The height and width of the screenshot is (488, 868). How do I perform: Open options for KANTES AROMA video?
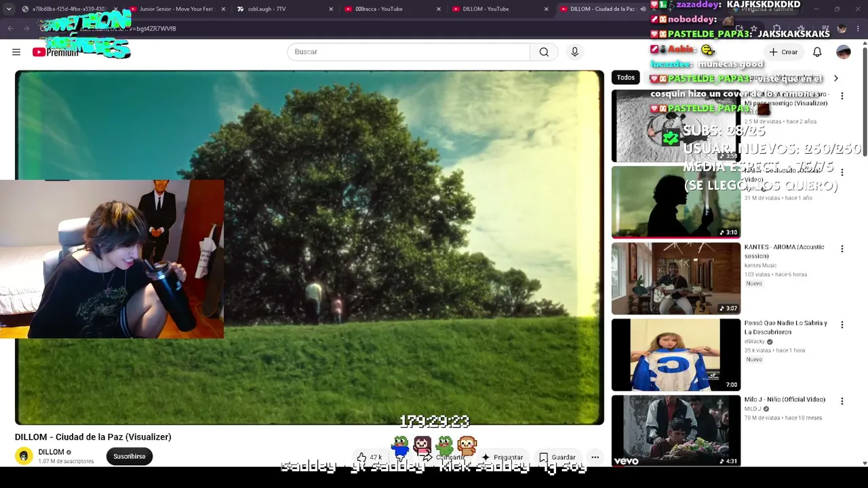coord(842,249)
